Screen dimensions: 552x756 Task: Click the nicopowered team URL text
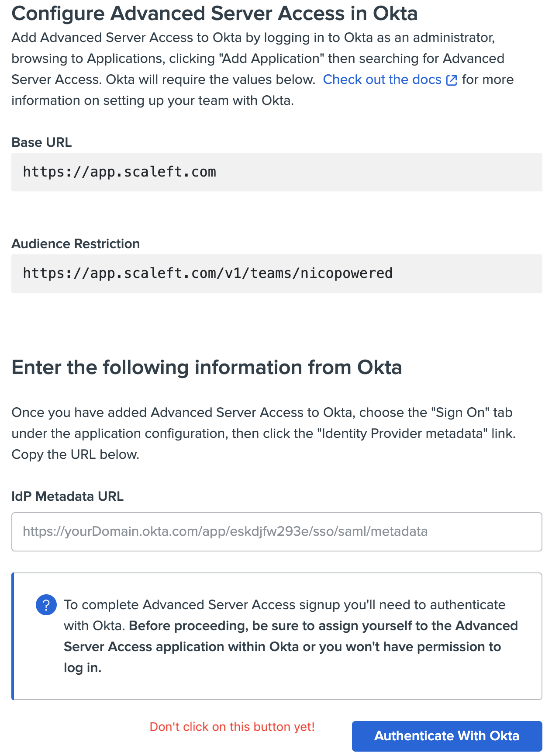click(x=208, y=274)
